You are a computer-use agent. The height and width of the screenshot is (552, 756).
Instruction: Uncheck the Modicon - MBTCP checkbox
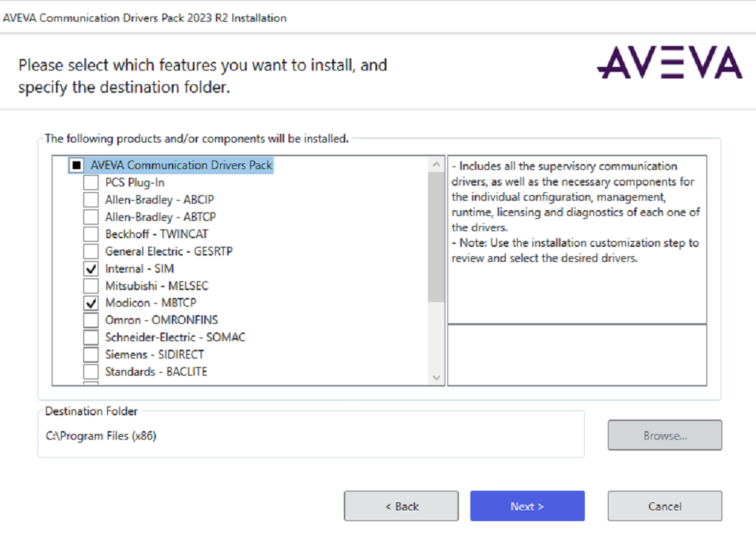pos(91,303)
